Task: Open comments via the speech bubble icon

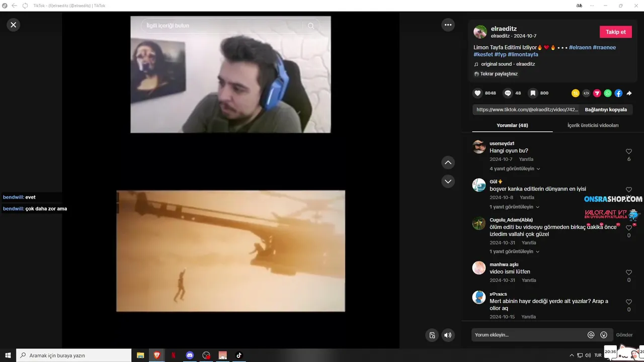Action: coord(508,93)
